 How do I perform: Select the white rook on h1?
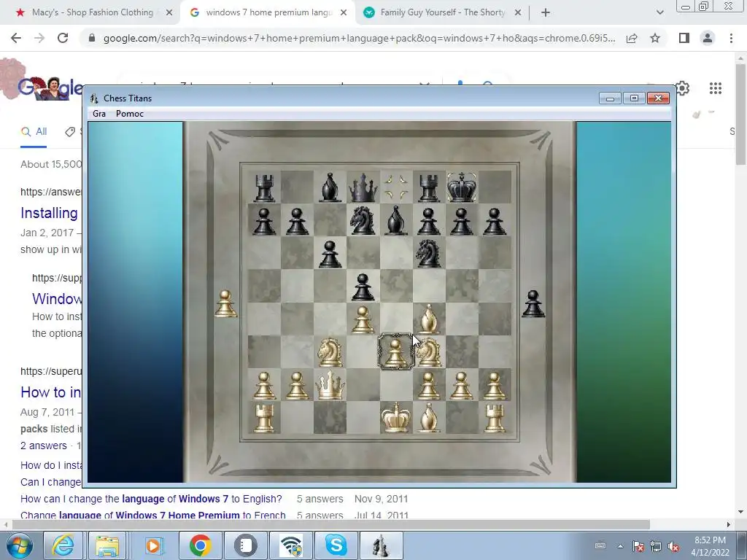click(x=495, y=419)
